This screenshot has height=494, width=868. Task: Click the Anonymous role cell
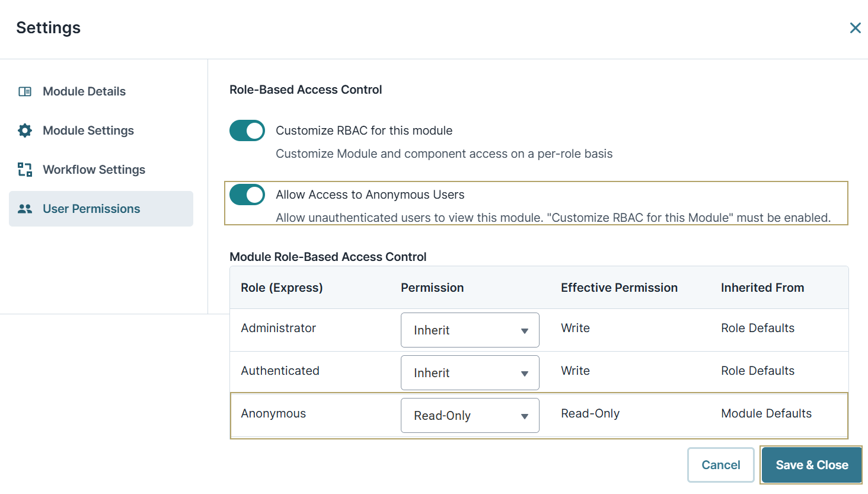[x=273, y=413]
